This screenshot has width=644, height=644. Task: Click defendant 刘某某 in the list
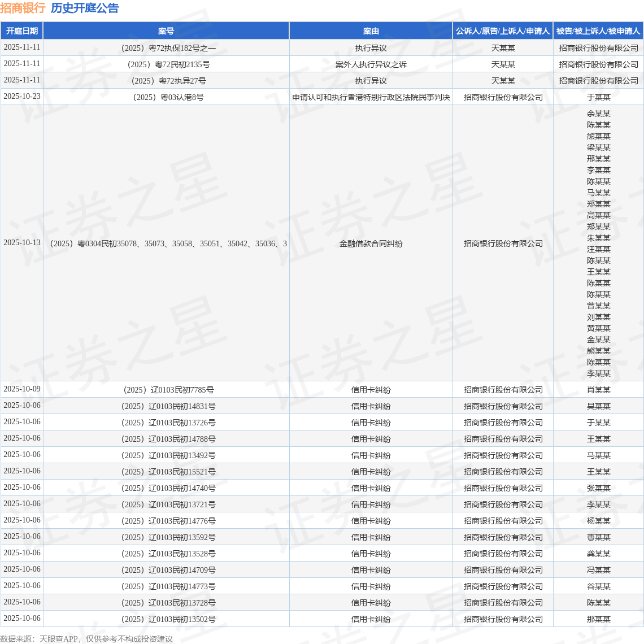tap(598, 317)
